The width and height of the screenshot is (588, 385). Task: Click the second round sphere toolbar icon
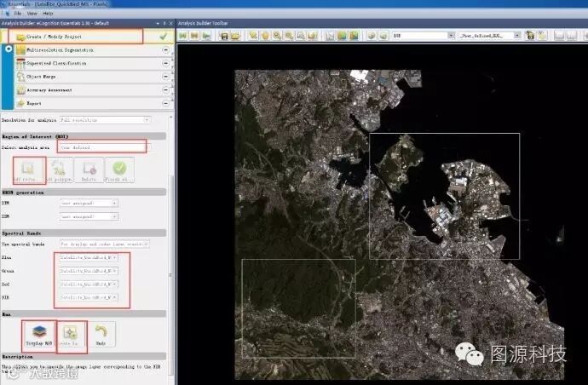(x=383, y=36)
